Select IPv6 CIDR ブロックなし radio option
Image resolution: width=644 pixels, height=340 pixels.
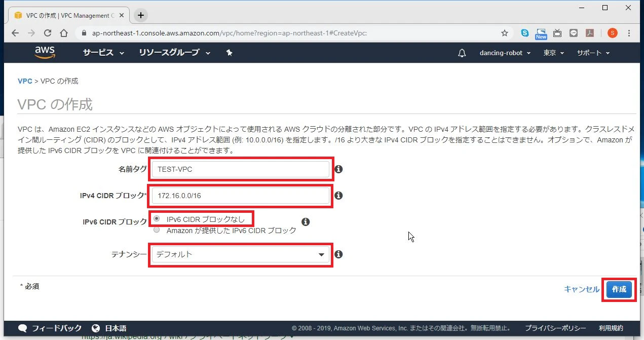[x=157, y=219]
